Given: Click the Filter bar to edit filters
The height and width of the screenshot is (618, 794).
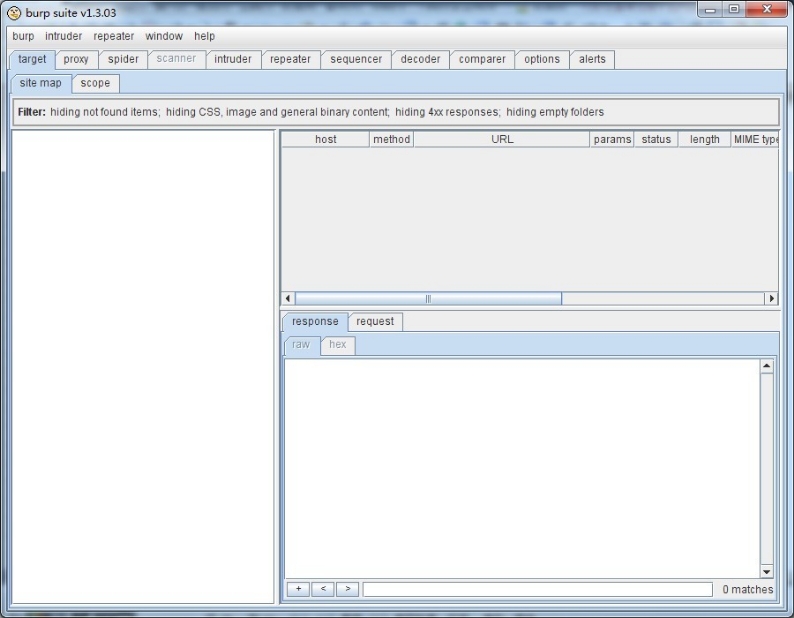Looking at the screenshot, I should pos(396,112).
